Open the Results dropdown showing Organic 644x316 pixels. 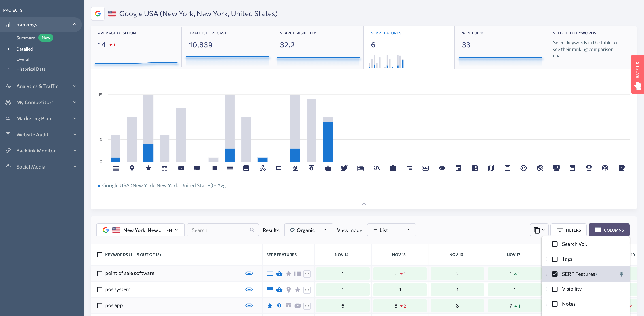point(308,230)
